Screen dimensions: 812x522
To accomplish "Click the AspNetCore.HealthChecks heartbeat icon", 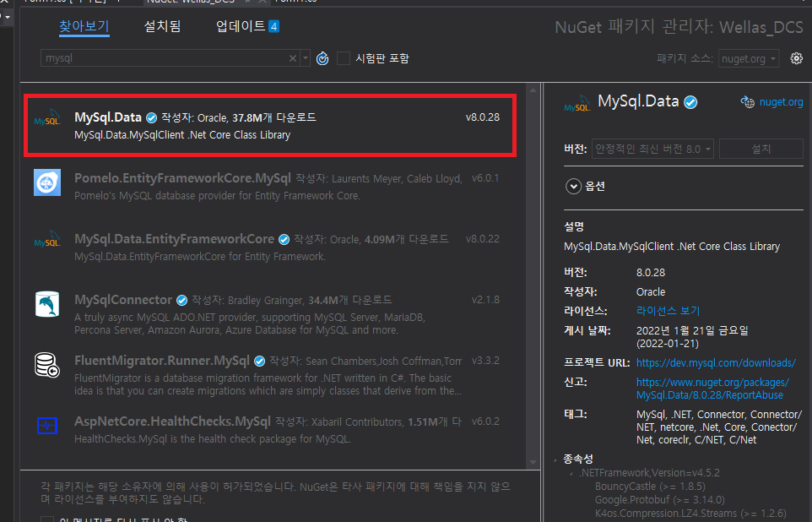I will coord(47,426).
